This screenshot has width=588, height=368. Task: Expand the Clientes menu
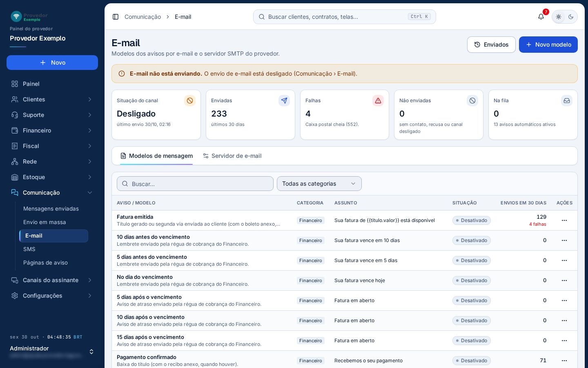coord(52,99)
